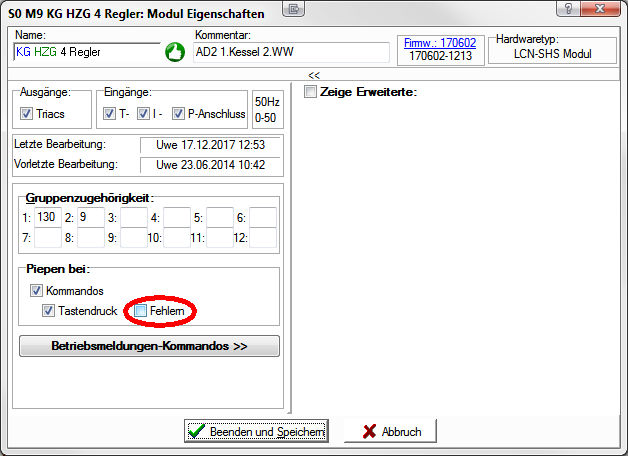This screenshot has height=456, width=628.
Task: Expand Betriebsmeldungen-Kommandos section
Action: [149, 346]
